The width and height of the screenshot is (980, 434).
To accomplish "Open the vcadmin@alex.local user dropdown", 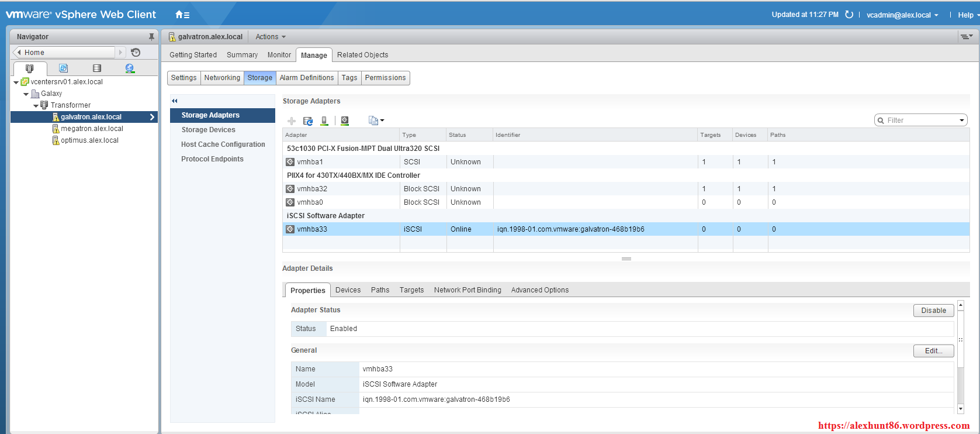I will coord(902,15).
